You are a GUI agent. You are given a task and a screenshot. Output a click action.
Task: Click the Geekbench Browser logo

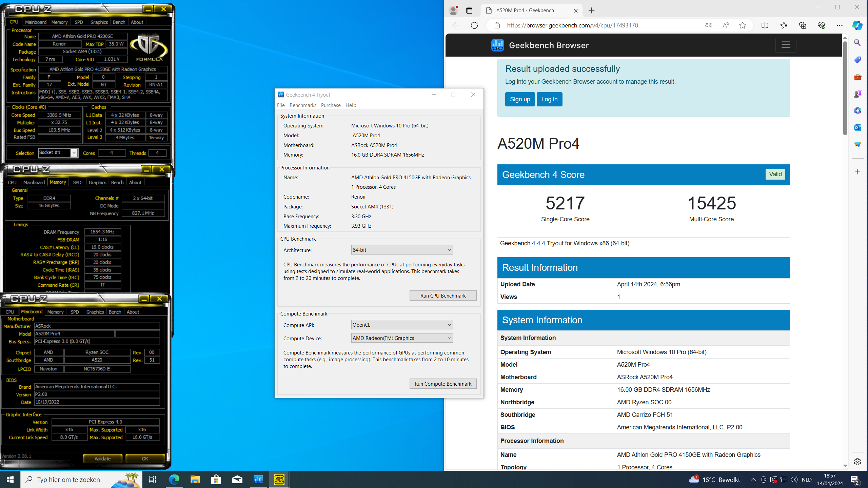[x=540, y=45]
